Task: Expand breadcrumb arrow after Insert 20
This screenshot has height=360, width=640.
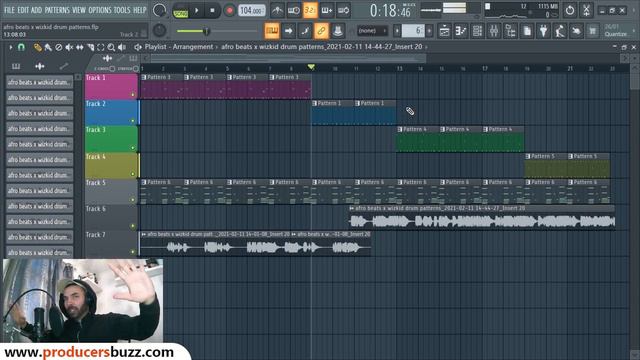Action: pyautogui.click(x=426, y=47)
